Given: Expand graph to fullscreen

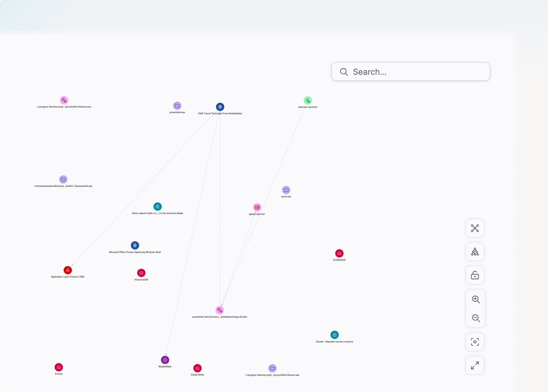Looking at the screenshot, I should (x=475, y=365).
